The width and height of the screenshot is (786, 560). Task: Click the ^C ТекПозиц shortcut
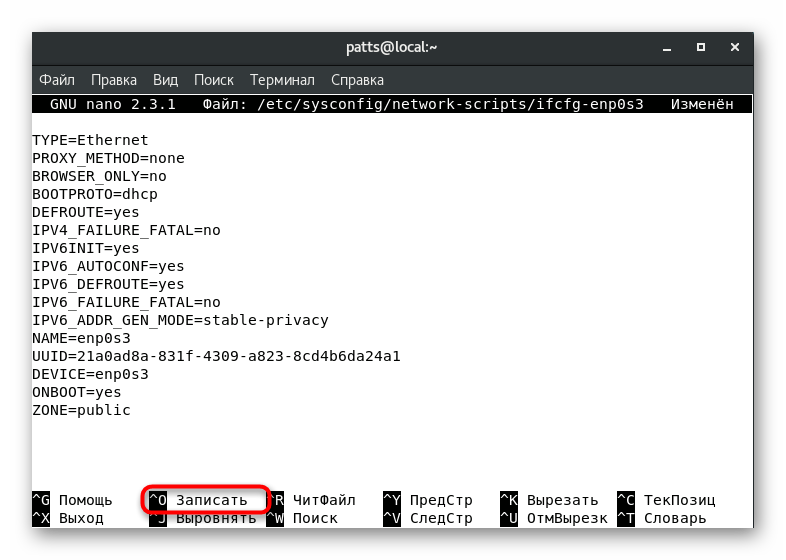[666, 500]
